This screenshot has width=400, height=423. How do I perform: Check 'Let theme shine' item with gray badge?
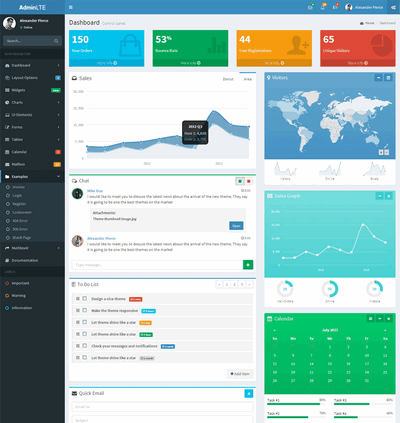tap(85, 357)
